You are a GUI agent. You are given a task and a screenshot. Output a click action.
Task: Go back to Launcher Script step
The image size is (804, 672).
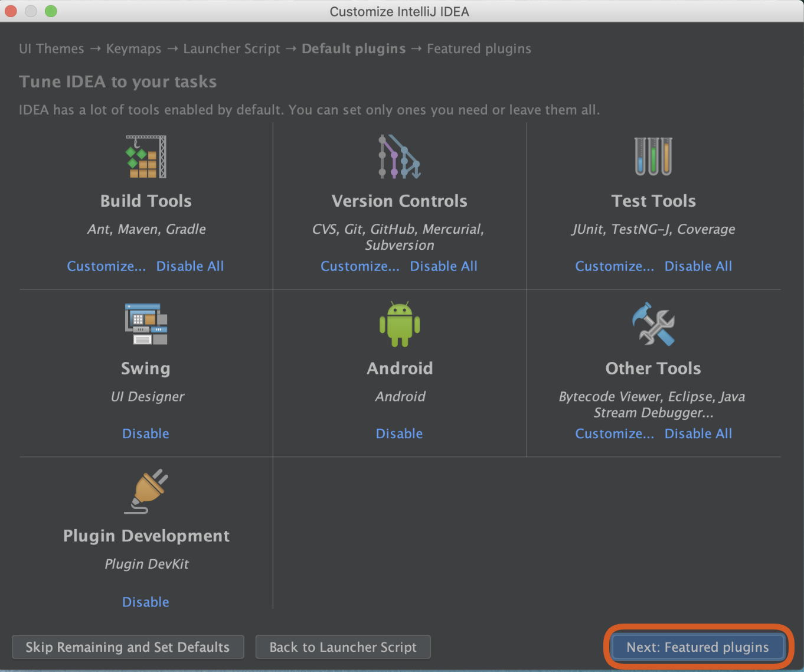pyautogui.click(x=343, y=647)
